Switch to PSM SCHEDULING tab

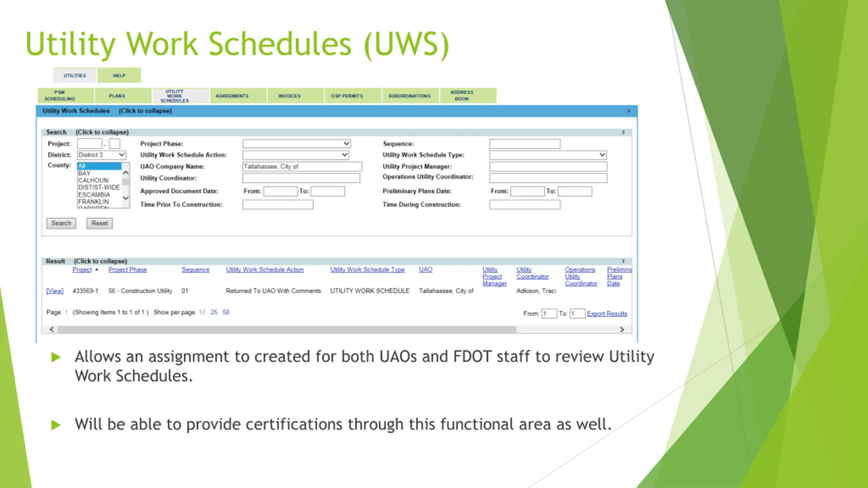[65, 96]
